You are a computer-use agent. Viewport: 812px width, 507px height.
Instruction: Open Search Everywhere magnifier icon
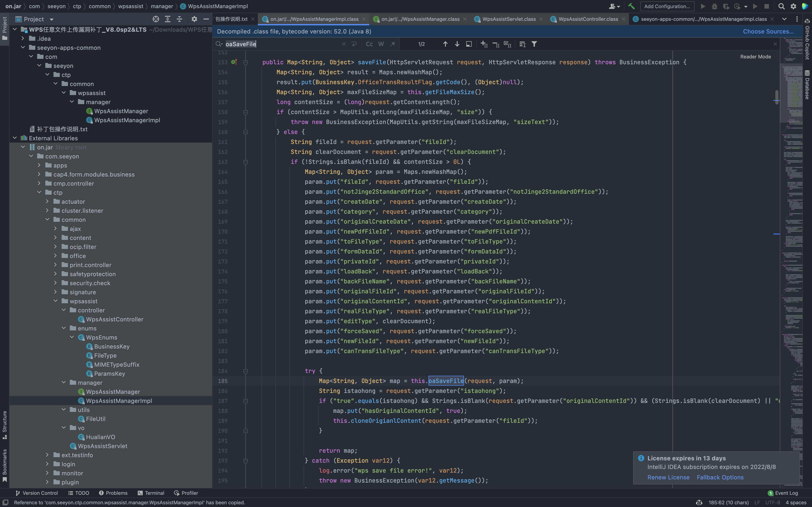click(x=781, y=6)
